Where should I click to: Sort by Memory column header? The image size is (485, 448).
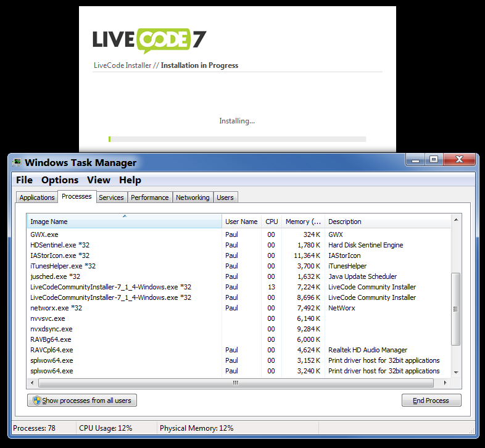tap(303, 222)
